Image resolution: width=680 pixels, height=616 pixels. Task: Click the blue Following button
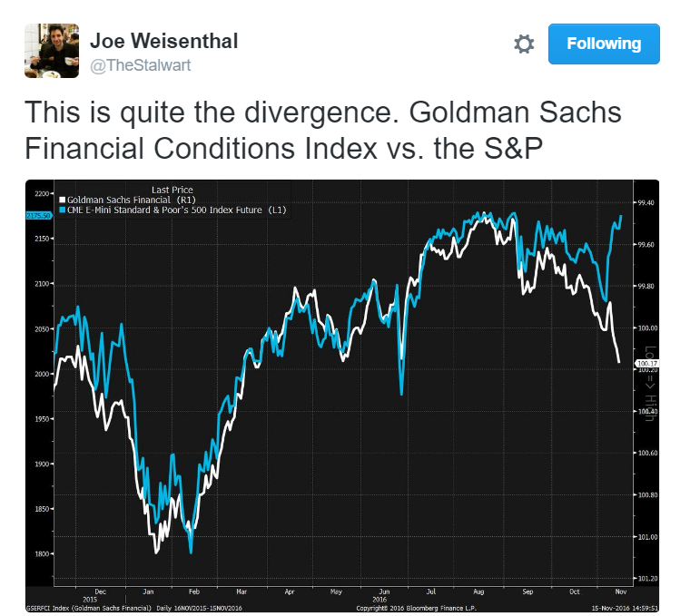point(604,44)
